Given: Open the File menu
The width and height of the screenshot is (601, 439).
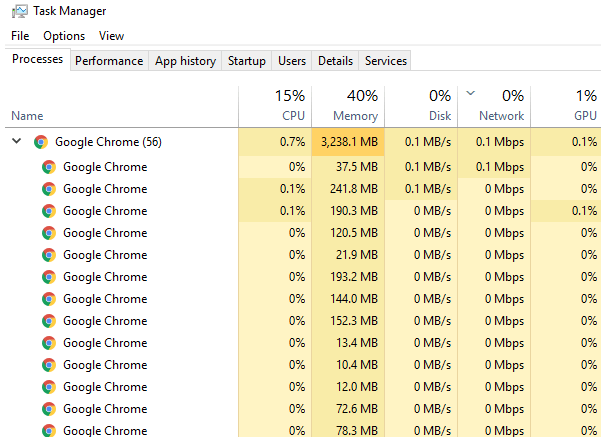Looking at the screenshot, I should coord(20,36).
